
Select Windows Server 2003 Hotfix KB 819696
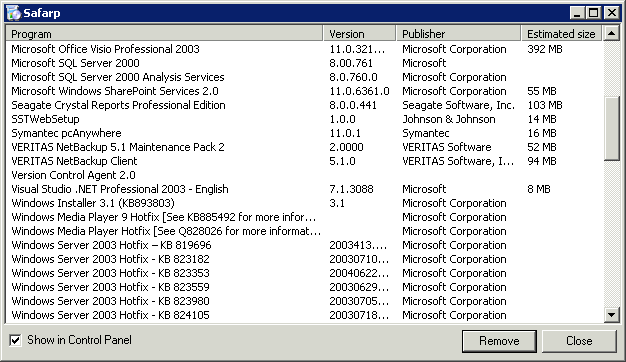tap(111, 245)
